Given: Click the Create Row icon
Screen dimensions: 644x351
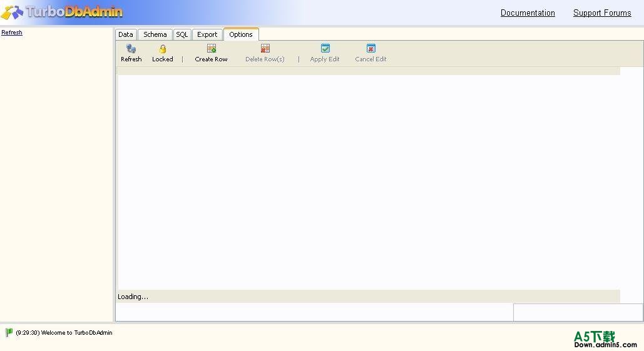Looking at the screenshot, I should [212, 49].
